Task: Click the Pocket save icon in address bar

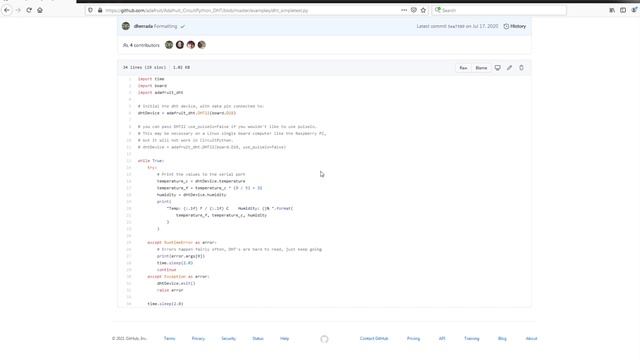Action: (x=413, y=10)
